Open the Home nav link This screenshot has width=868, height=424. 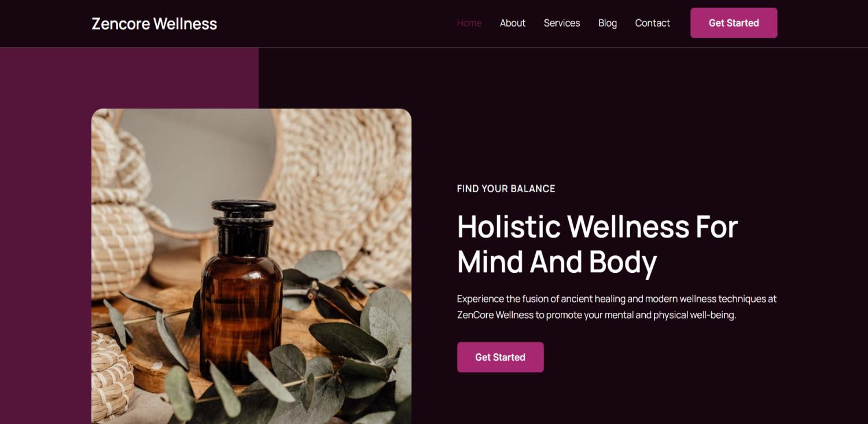click(x=469, y=23)
